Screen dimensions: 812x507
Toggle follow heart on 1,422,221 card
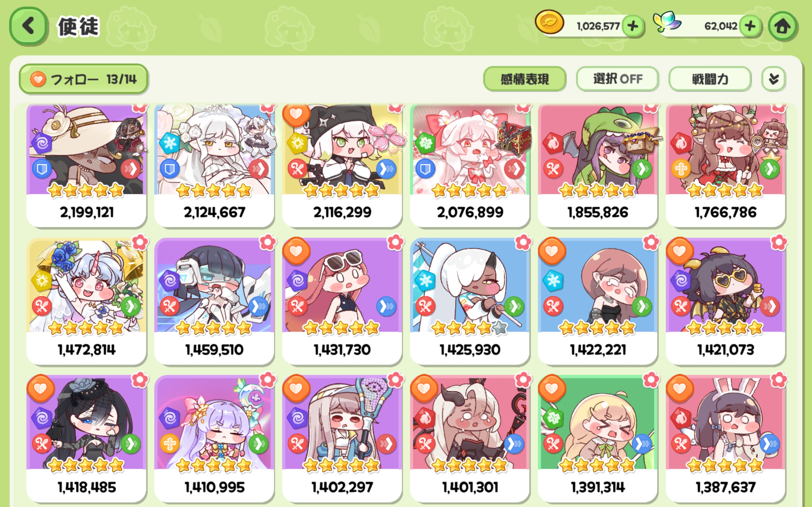pyautogui.click(x=552, y=251)
